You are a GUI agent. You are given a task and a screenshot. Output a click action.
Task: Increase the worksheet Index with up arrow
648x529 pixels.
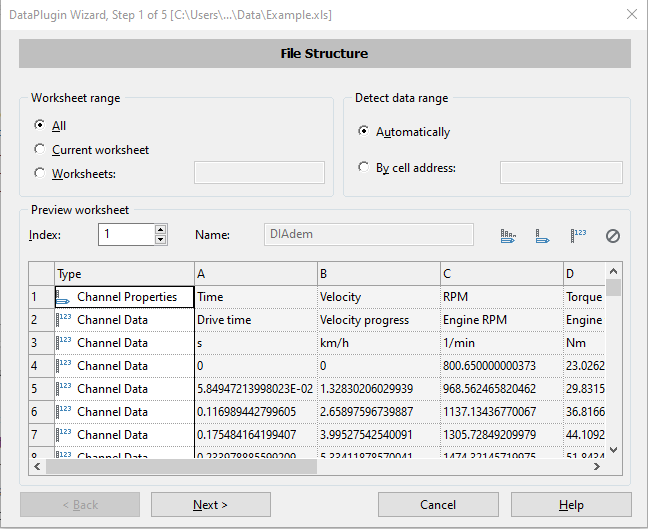(x=160, y=229)
